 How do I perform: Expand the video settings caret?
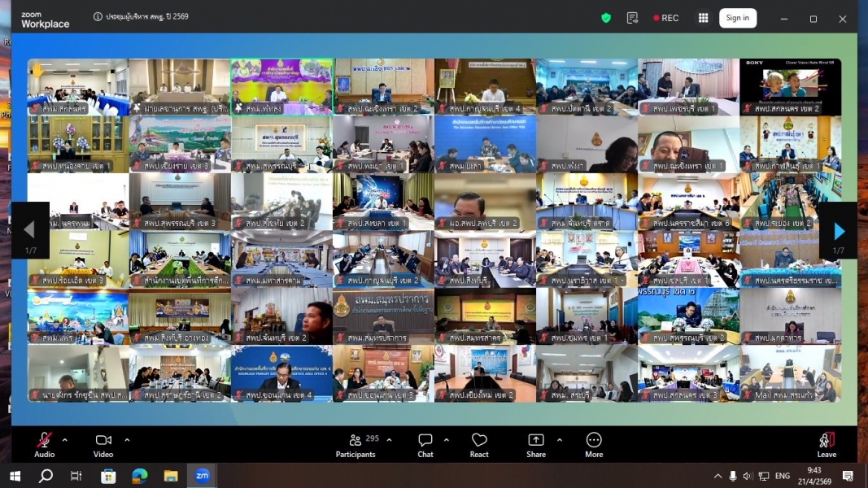[127, 440]
